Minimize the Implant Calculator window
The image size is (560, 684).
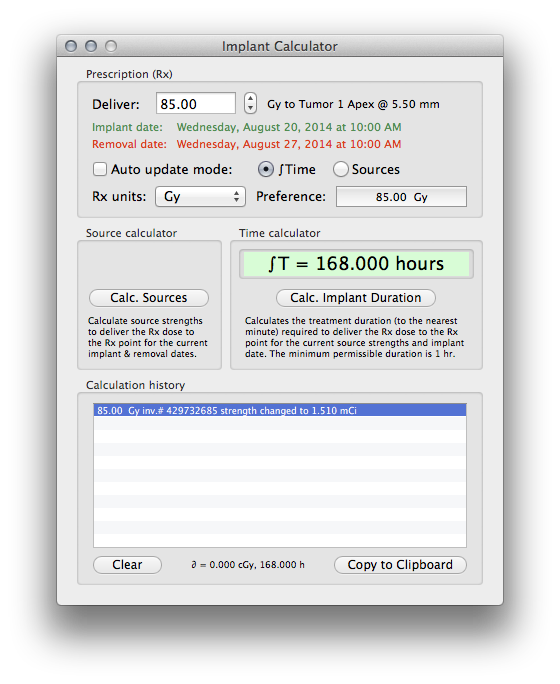coord(91,46)
